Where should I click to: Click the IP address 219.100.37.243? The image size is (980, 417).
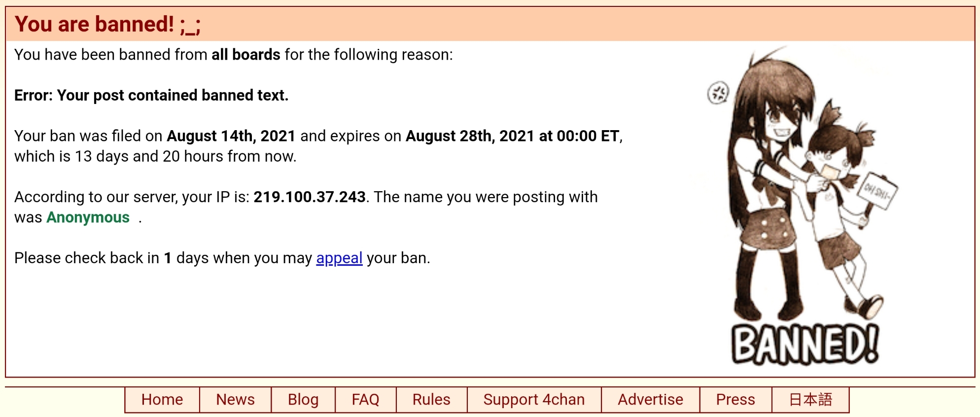310,197
